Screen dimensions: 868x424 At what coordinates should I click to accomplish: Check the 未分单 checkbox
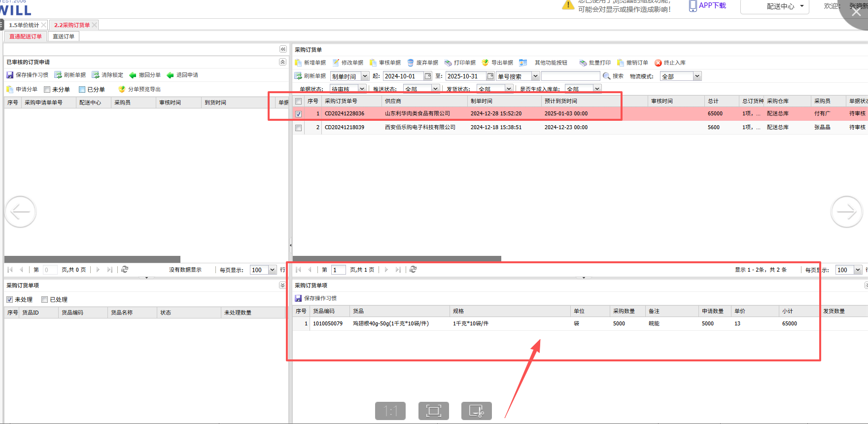point(47,90)
